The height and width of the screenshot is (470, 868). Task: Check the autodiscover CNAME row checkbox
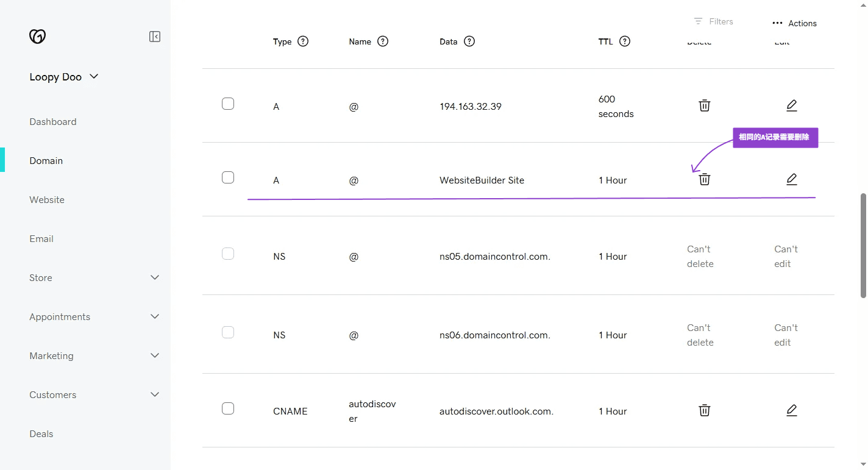click(228, 408)
